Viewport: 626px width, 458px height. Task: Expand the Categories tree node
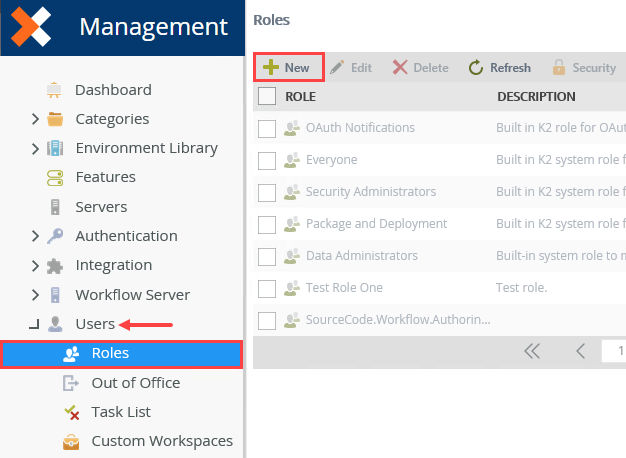[35, 119]
